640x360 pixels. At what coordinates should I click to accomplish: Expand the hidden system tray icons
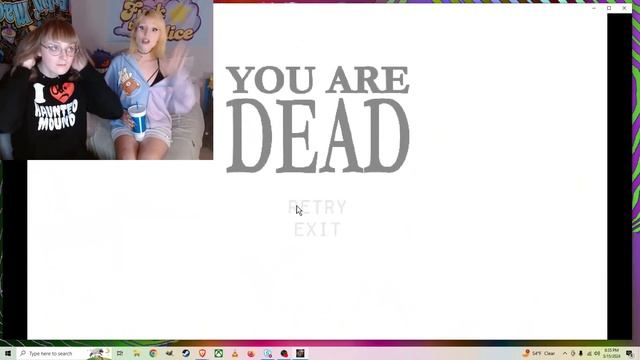[565, 353]
